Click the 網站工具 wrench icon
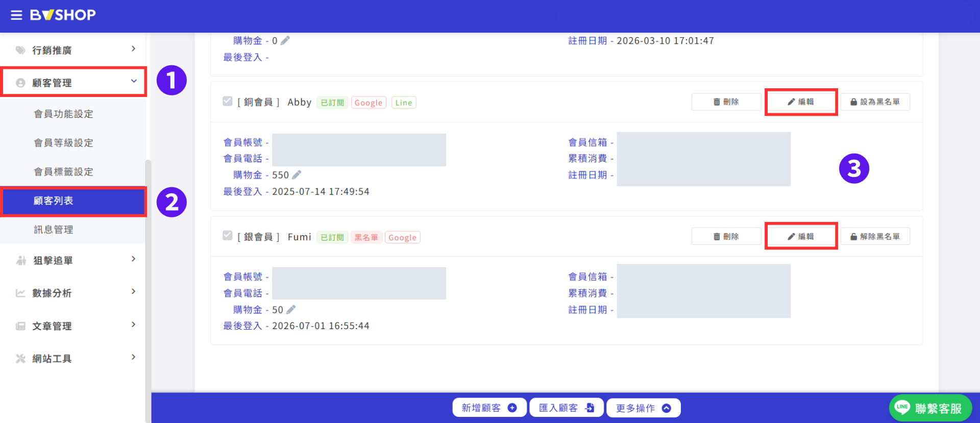The image size is (980, 423). pyautogui.click(x=20, y=358)
